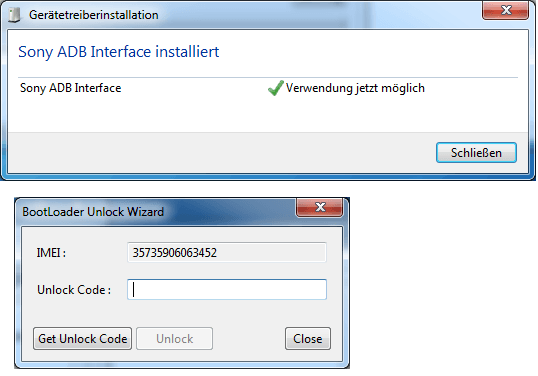Focus the Unlock Code input field
Viewport: 538px width, 376px height.
(x=227, y=290)
